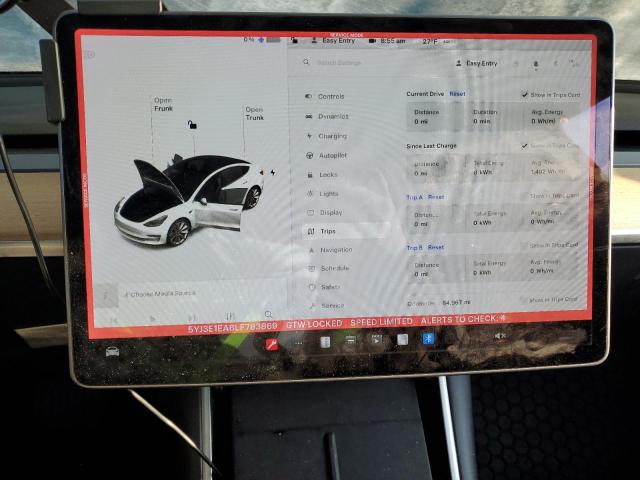Open the red wrench service mode app

271,344
